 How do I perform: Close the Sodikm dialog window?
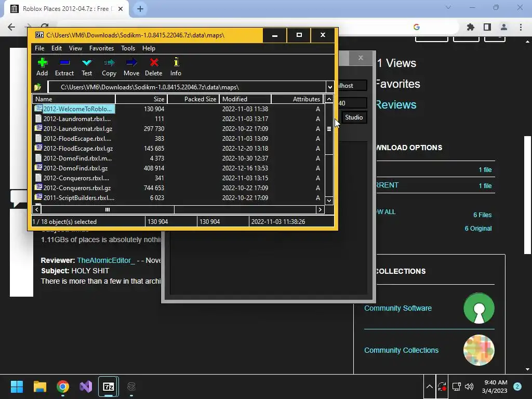(361, 58)
